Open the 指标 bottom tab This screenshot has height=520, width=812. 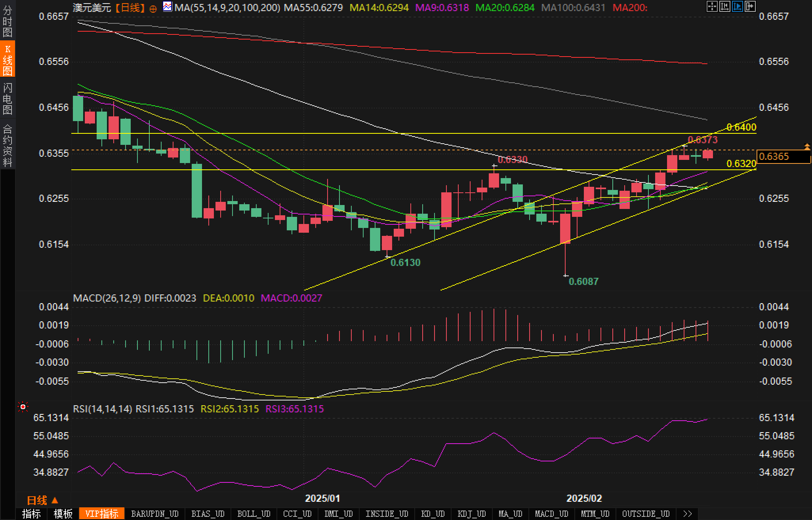click(x=31, y=514)
